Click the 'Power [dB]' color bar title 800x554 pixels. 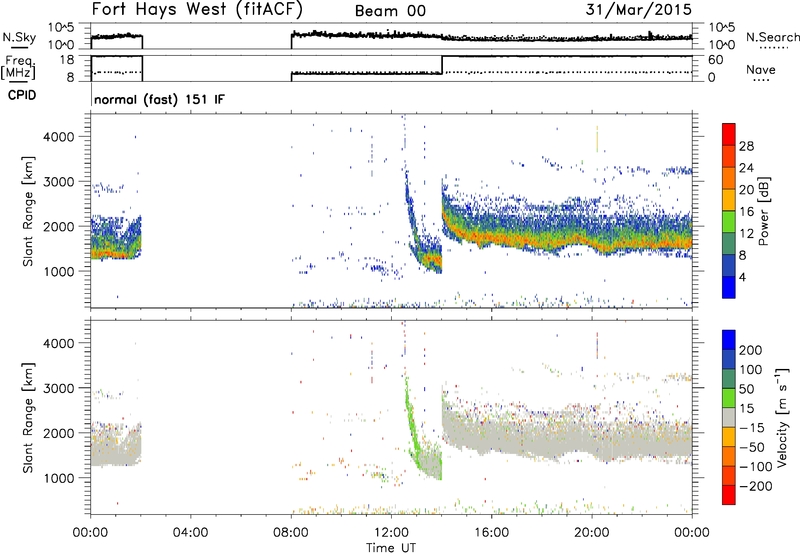coord(764,211)
